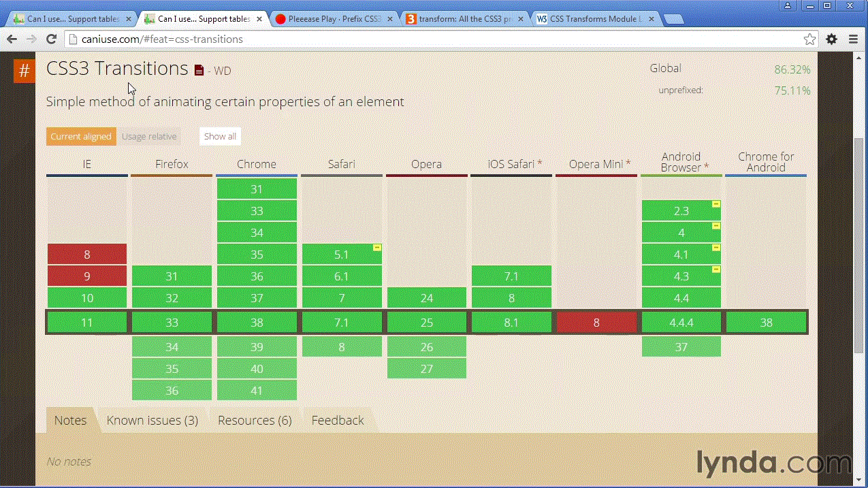Click the Chrome for Android 38 cell
The width and height of the screenshot is (868, 488).
coord(767,323)
